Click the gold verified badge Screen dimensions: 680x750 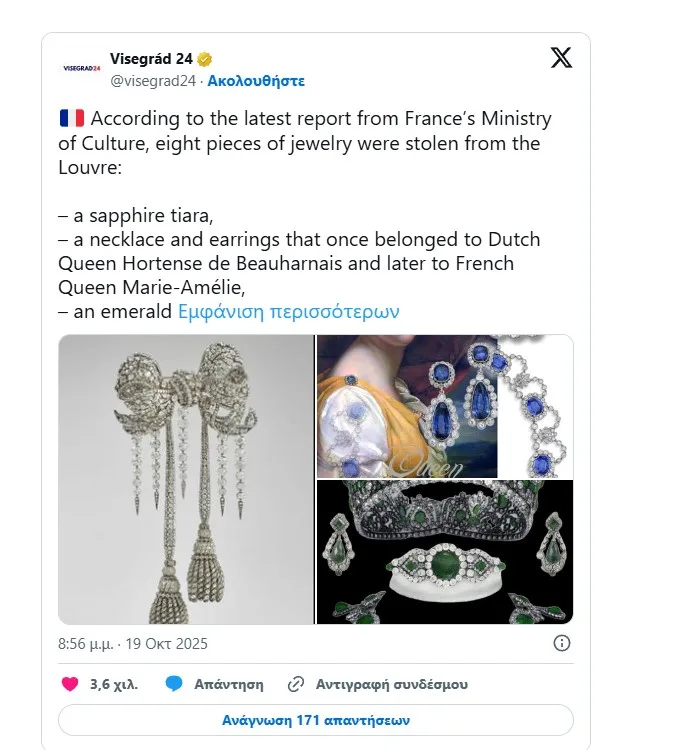205,59
